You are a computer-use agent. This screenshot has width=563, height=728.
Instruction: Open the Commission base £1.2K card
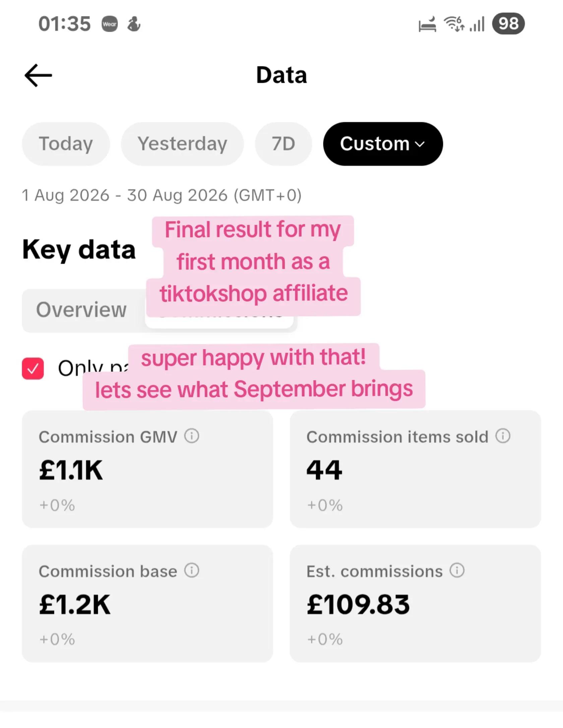pos(147,604)
